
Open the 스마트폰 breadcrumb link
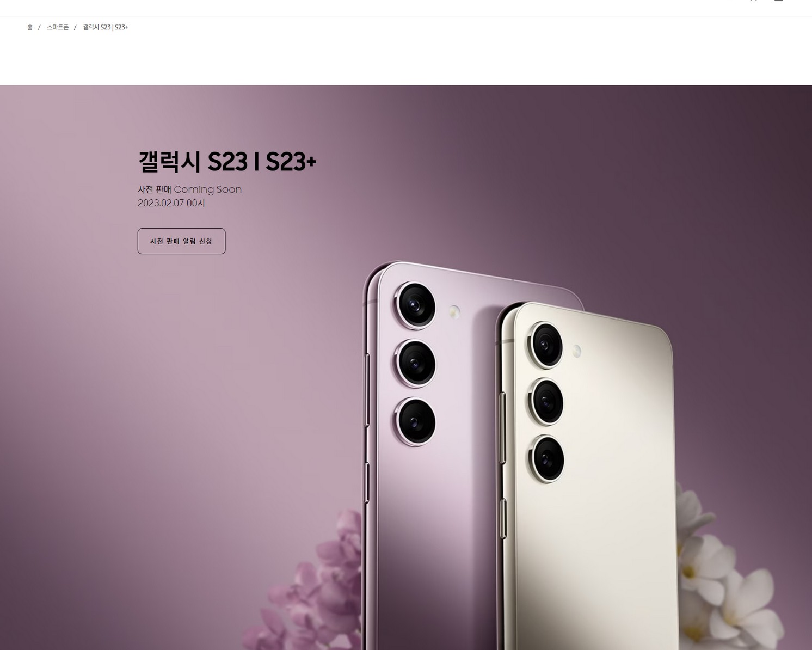coord(58,27)
